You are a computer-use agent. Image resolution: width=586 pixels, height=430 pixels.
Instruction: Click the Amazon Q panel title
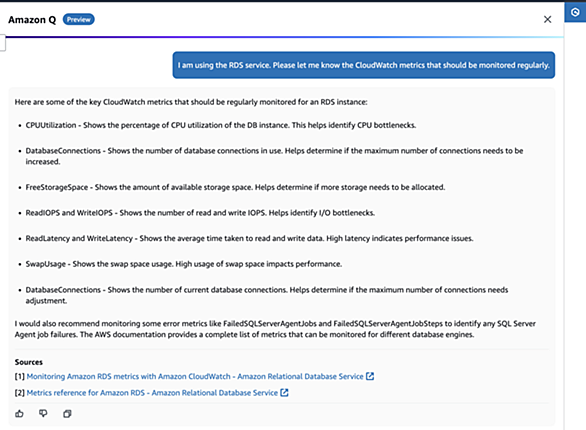32,20
